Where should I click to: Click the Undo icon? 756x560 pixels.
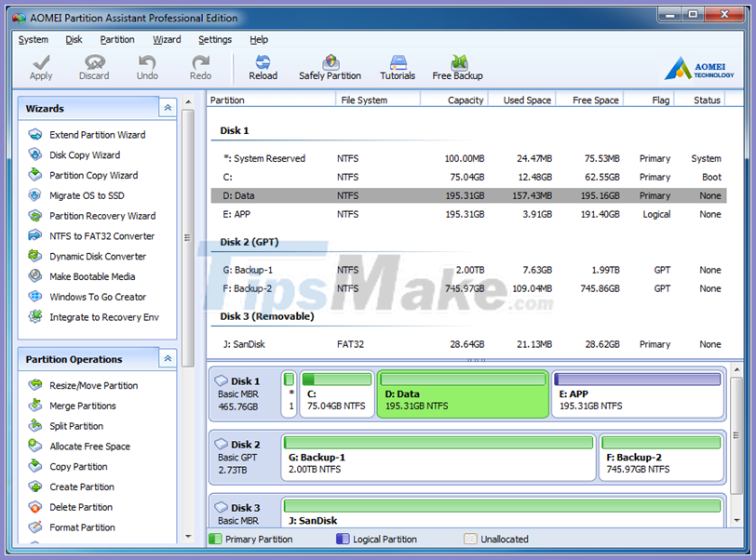(x=147, y=65)
